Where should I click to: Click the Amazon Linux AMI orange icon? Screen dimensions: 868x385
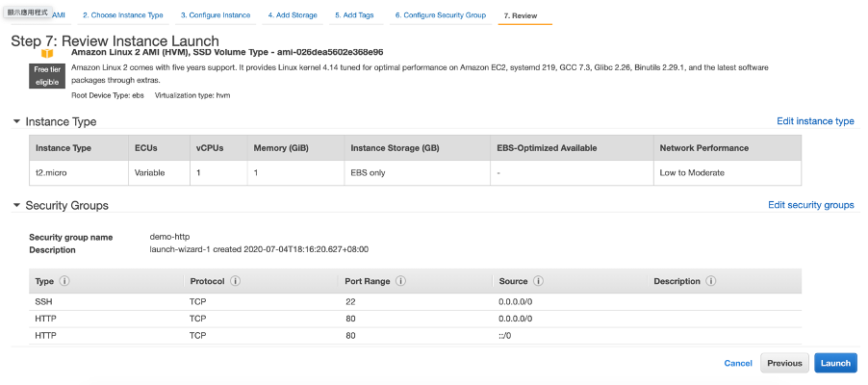point(47,53)
